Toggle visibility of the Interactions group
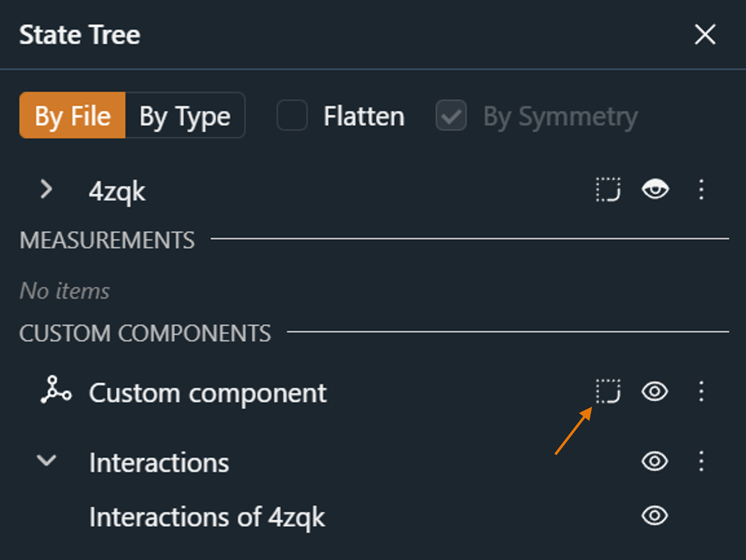746x560 pixels. pos(655,461)
